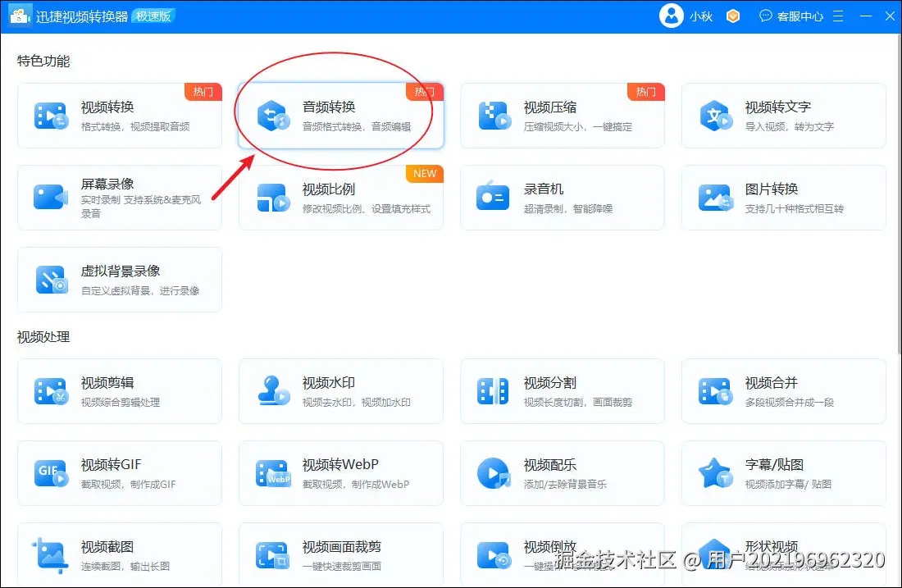Click the 客服中心 link
Screen dimensions: 902x588
pyautogui.click(x=800, y=16)
